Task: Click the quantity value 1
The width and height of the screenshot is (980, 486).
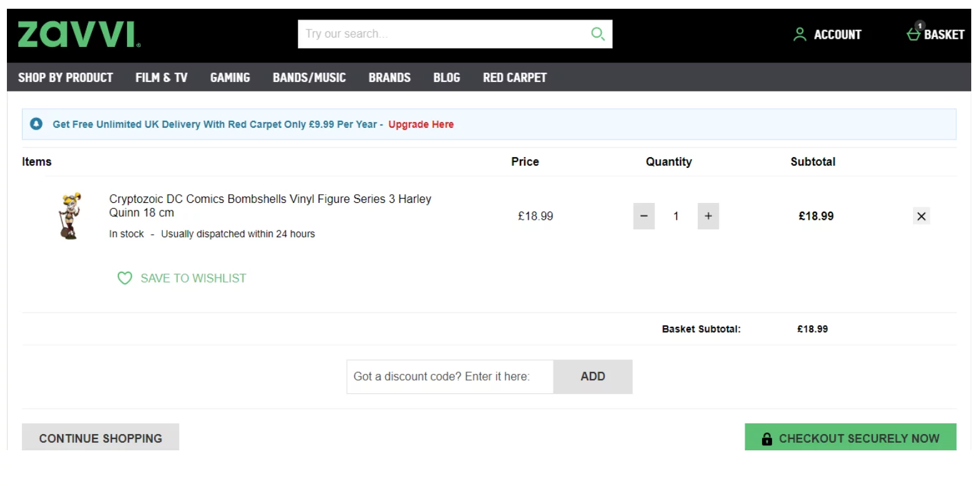Action: (x=676, y=216)
